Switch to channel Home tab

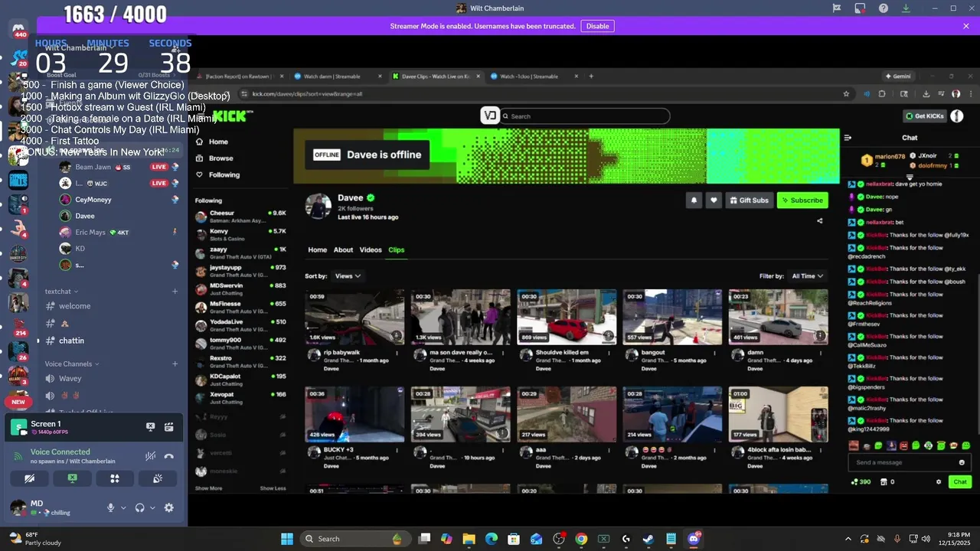click(317, 250)
